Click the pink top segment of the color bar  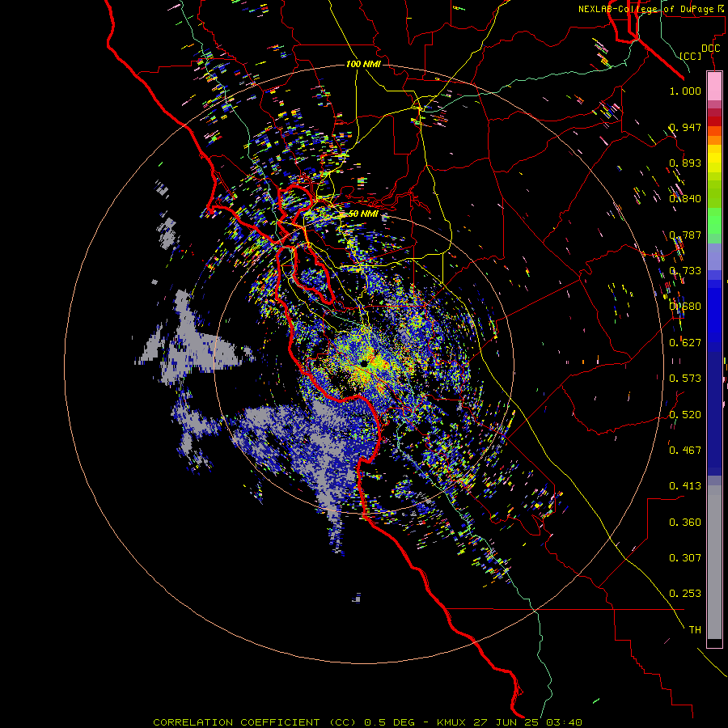coord(714,86)
